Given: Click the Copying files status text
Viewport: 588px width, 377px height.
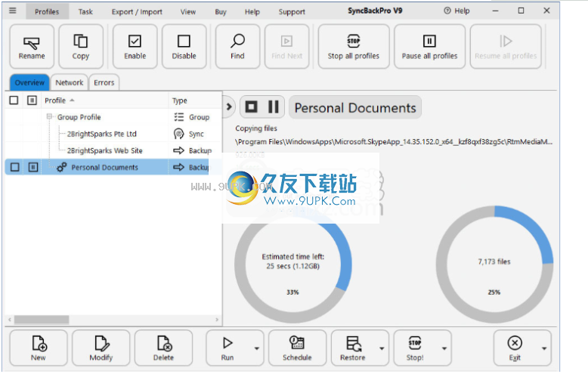Looking at the screenshot, I should coord(256,128).
